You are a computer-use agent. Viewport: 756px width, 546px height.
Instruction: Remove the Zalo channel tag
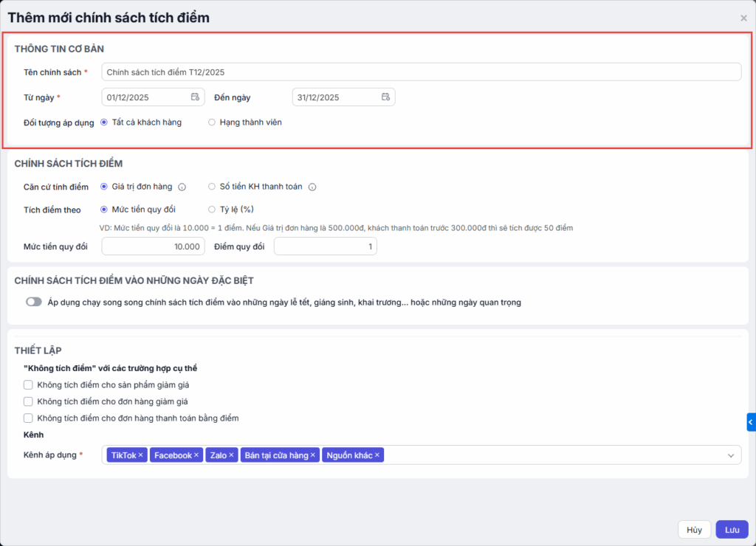point(231,455)
